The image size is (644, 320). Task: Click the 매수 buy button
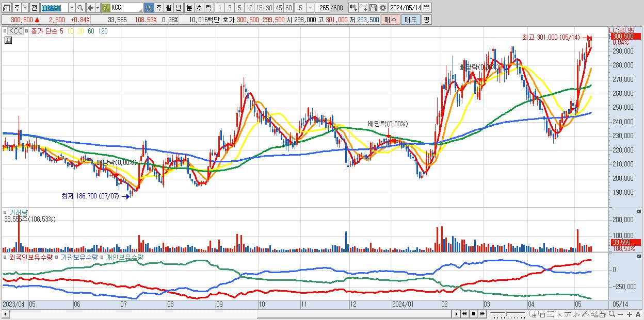coord(391,20)
